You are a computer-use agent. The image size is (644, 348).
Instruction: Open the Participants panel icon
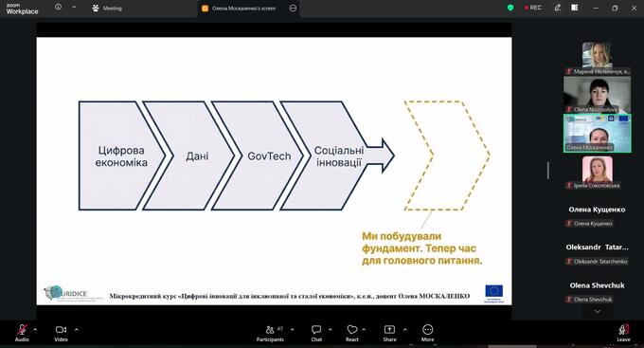270,329
